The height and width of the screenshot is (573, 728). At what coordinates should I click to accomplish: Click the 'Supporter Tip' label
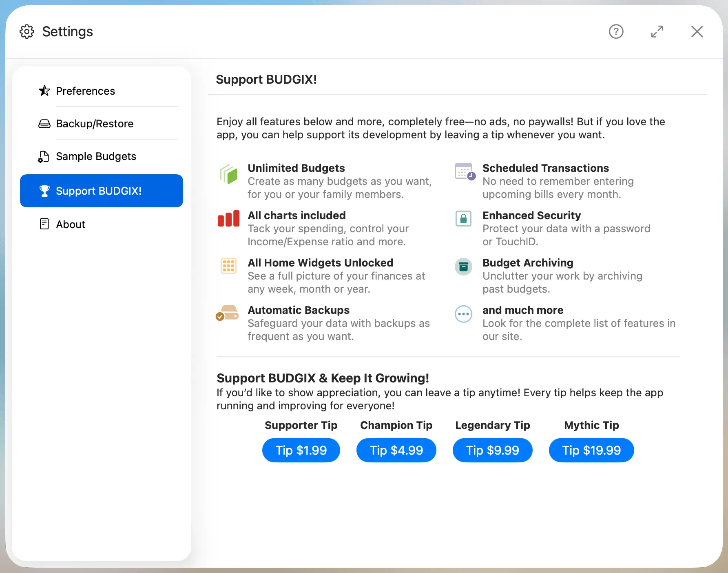[301, 425]
